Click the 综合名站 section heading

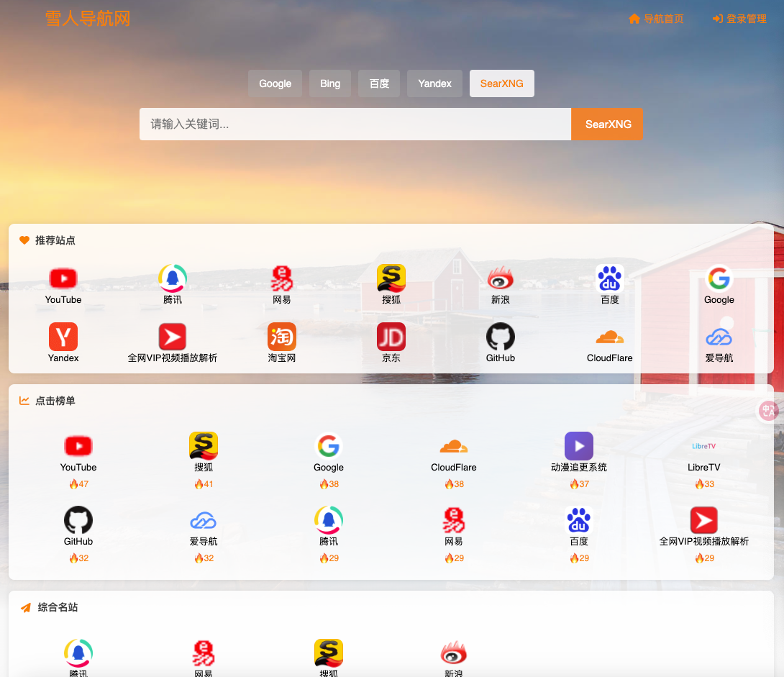pos(58,607)
